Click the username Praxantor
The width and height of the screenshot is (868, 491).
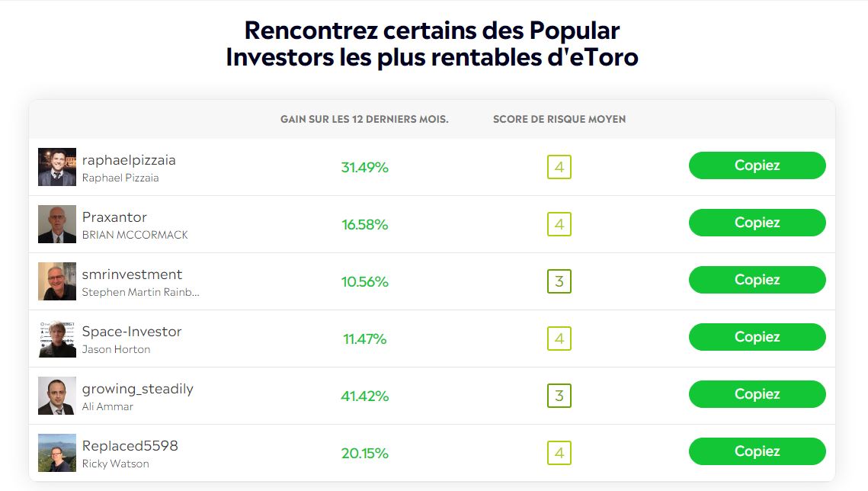pos(114,217)
